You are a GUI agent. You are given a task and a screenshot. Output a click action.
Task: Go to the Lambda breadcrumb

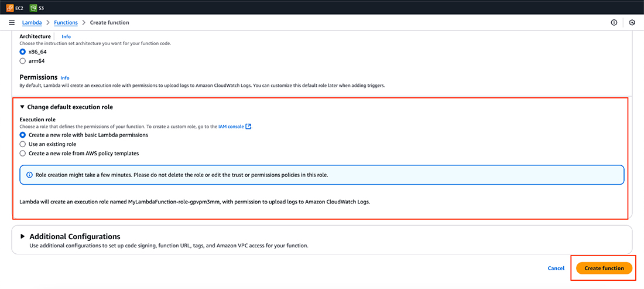[32, 23]
